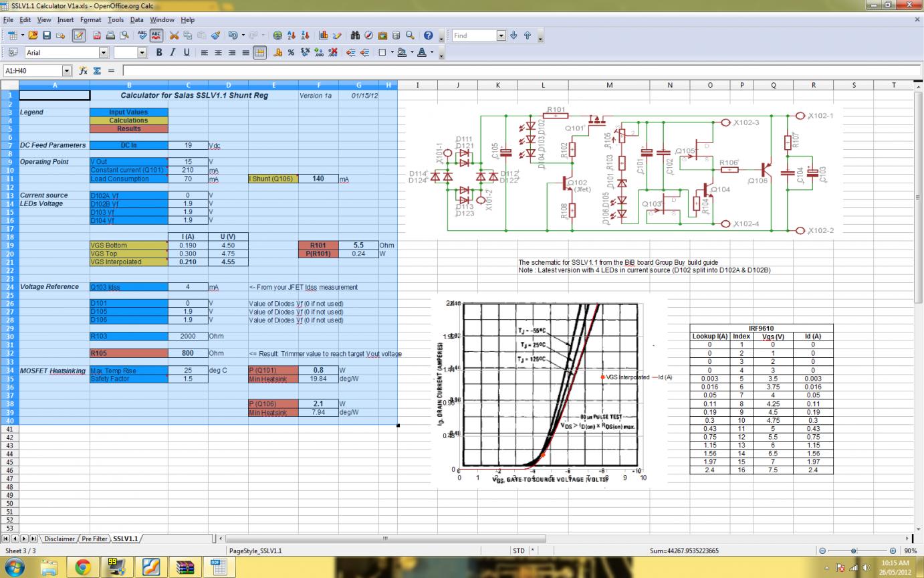Sort descending Z to A

point(304,35)
